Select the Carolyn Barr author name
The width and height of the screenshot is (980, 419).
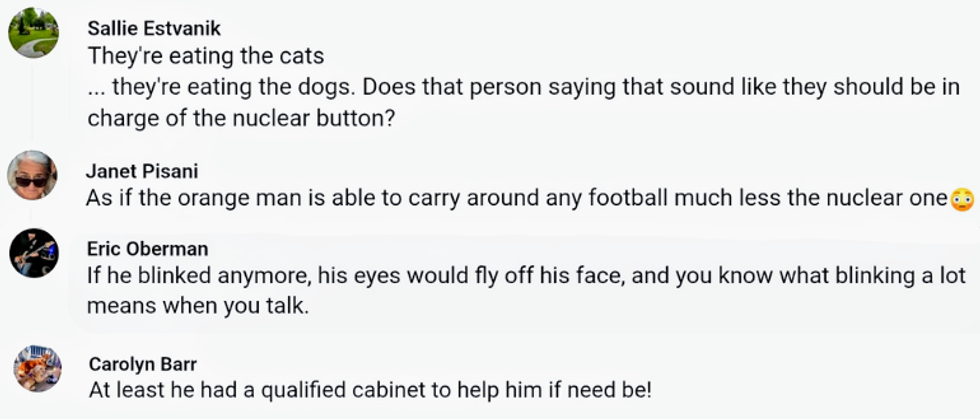[x=140, y=362]
